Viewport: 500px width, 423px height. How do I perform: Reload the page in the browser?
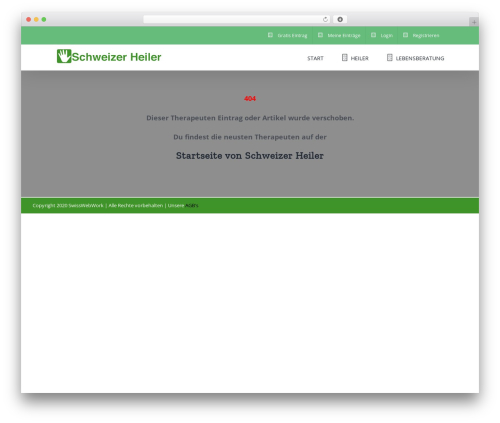click(x=325, y=19)
